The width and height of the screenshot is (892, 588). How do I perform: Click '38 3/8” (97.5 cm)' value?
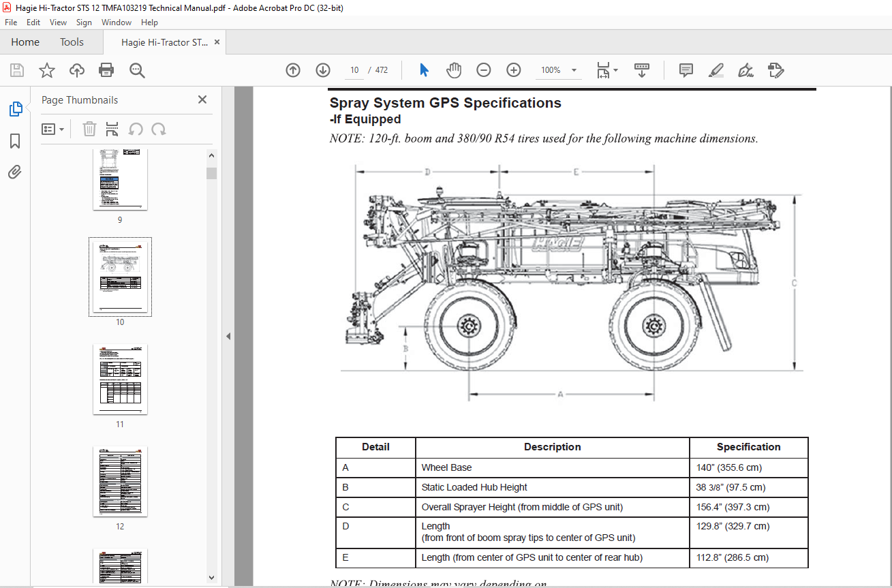coord(732,487)
